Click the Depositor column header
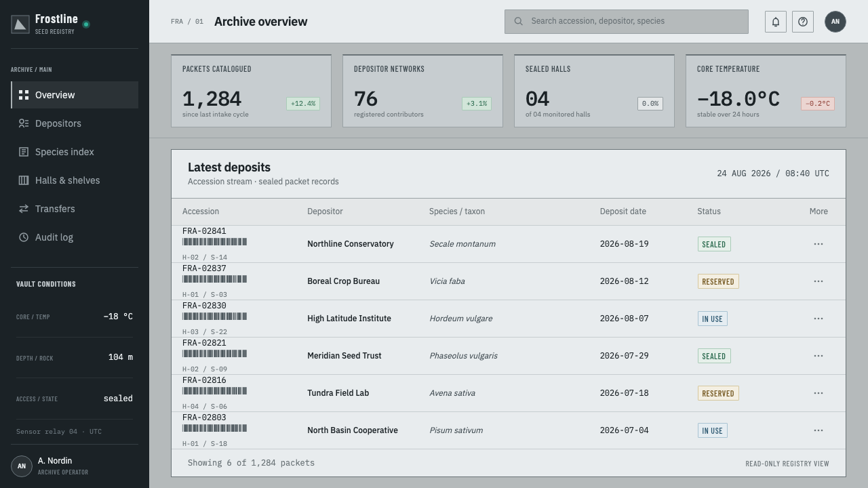 (325, 211)
